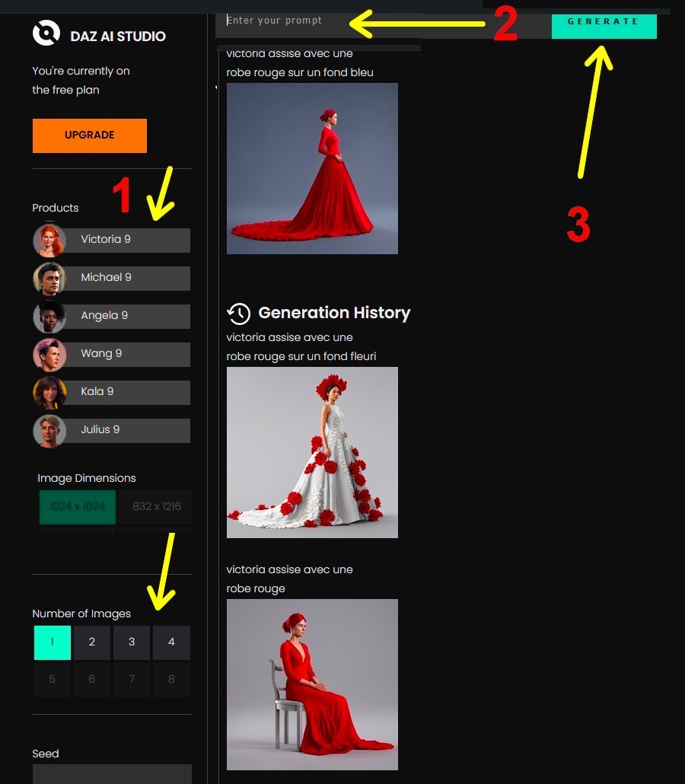Screen dimensions: 685x784
Task: Set number of images to 8
Action: pos(171,680)
